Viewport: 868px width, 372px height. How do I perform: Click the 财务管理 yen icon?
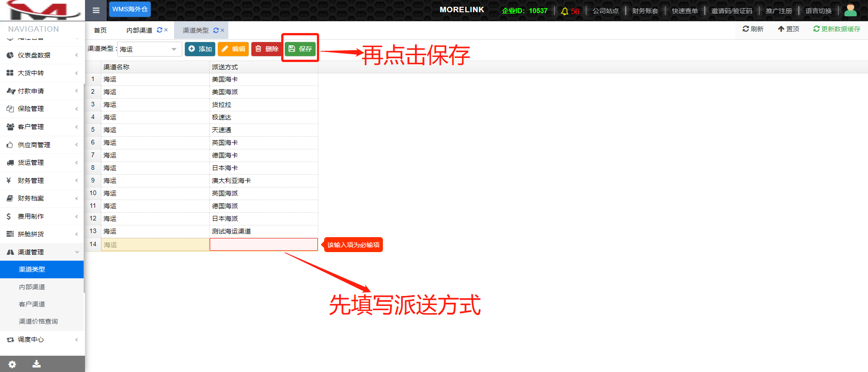(9, 181)
